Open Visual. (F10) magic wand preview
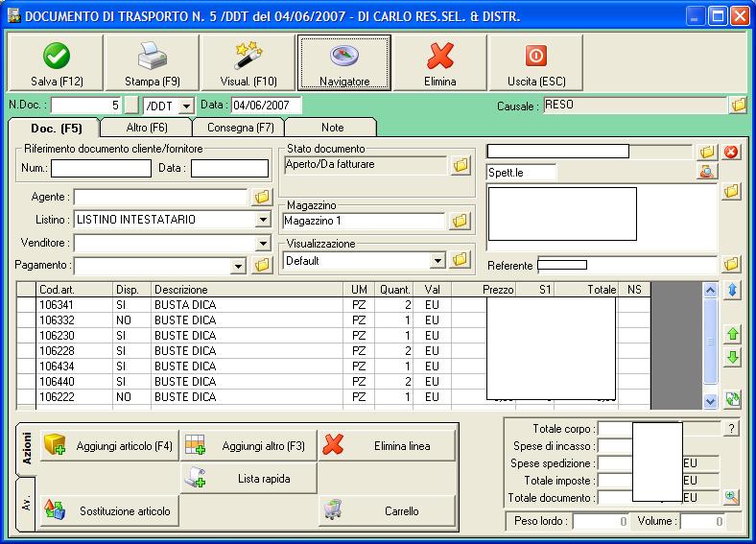The height and width of the screenshot is (544, 756). [x=248, y=56]
